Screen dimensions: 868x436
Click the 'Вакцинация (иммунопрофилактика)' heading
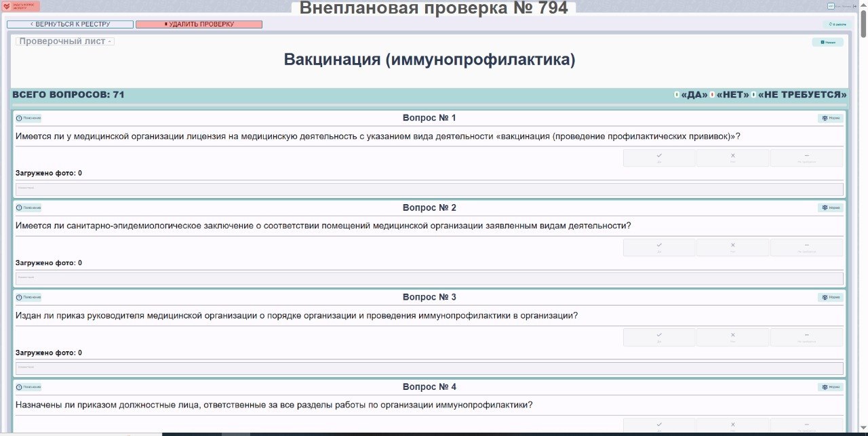[x=429, y=60]
